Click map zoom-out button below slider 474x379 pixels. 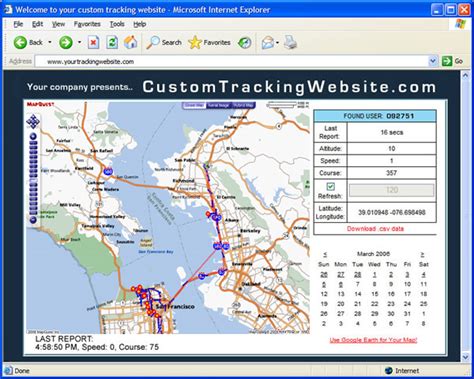pyautogui.click(x=33, y=220)
